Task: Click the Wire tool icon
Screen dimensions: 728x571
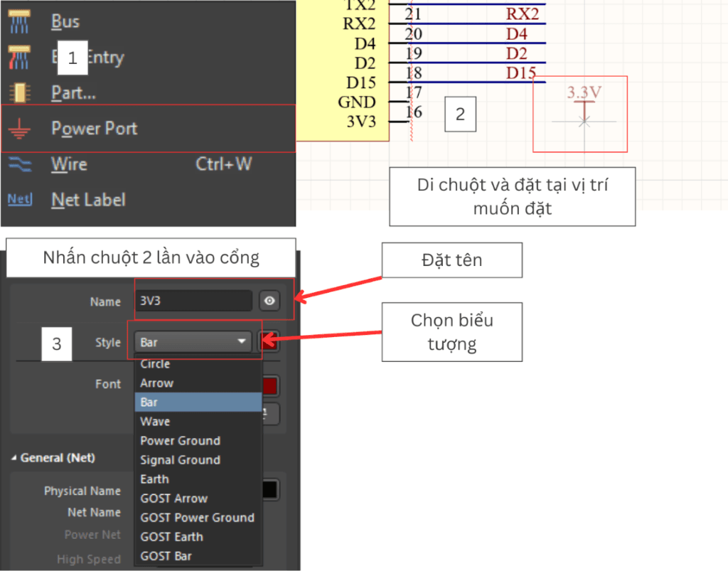Action: point(18,164)
